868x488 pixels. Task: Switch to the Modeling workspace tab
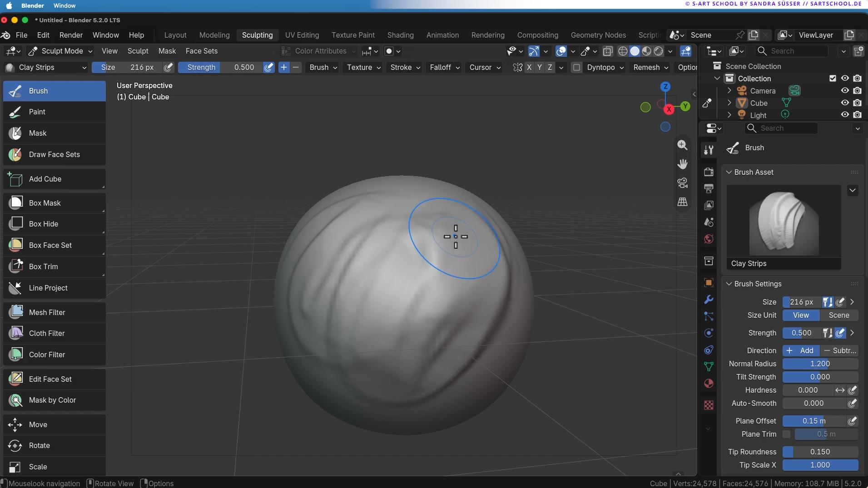tap(214, 35)
